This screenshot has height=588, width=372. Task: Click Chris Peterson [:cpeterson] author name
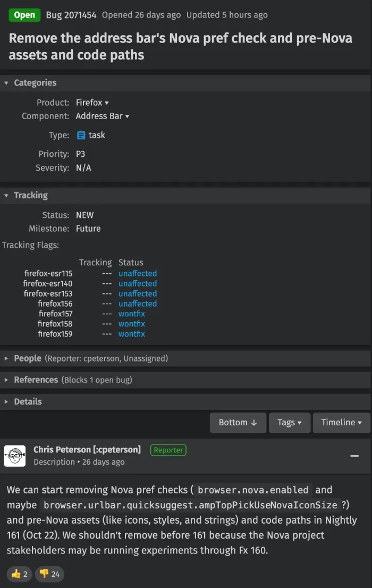87,450
